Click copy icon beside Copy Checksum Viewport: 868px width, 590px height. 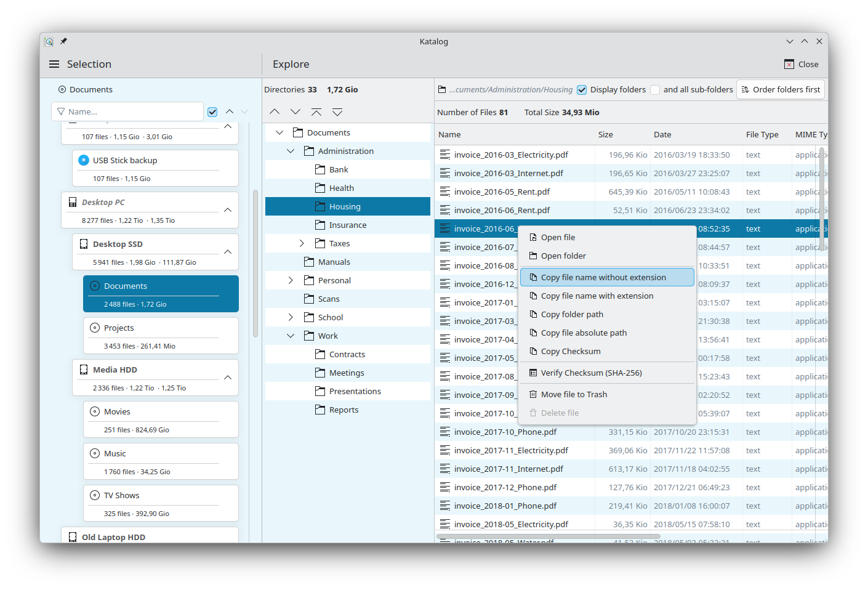[533, 351]
